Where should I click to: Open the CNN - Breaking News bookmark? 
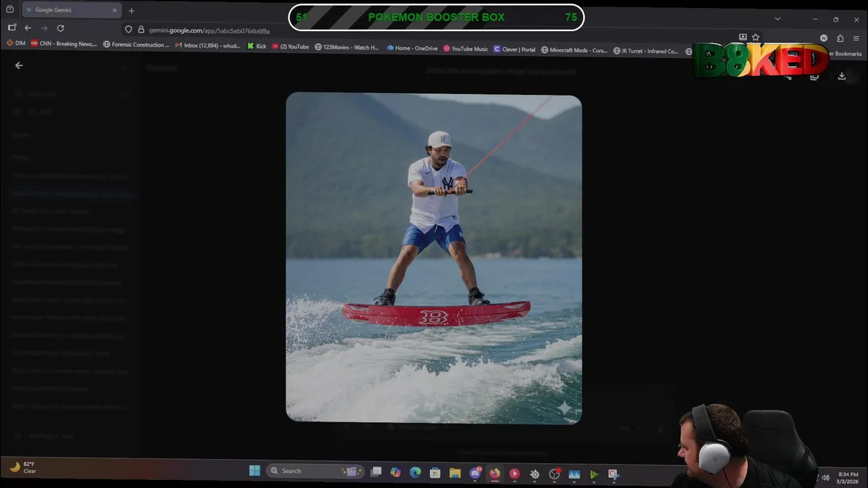64,43
